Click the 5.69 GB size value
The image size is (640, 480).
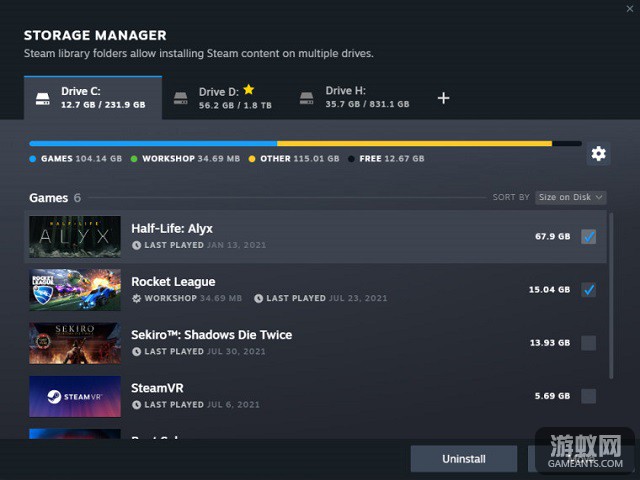[552, 396]
